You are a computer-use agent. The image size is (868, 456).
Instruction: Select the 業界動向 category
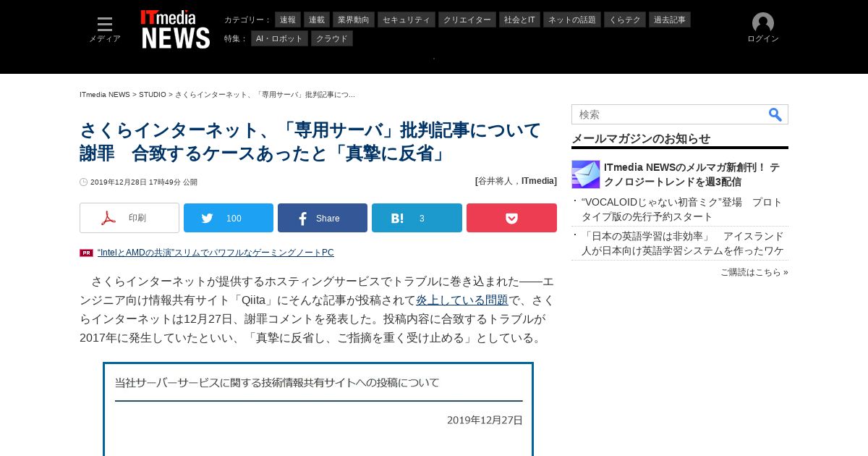354,20
